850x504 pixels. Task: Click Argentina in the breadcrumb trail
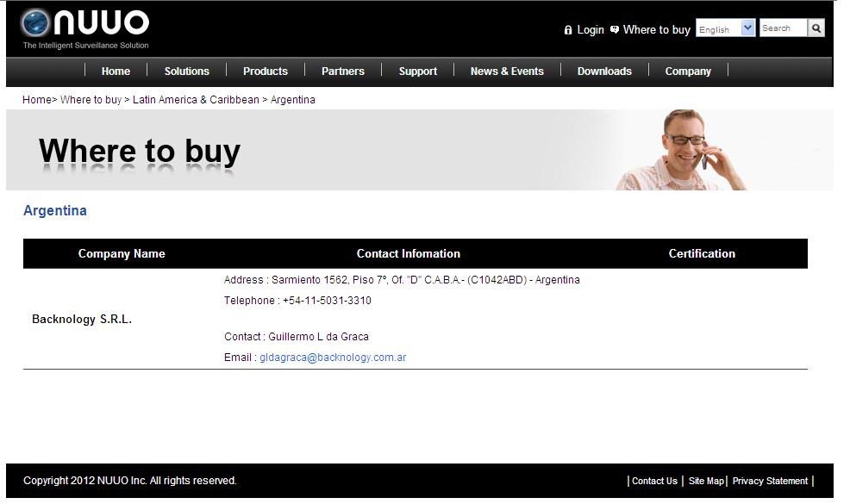293,100
